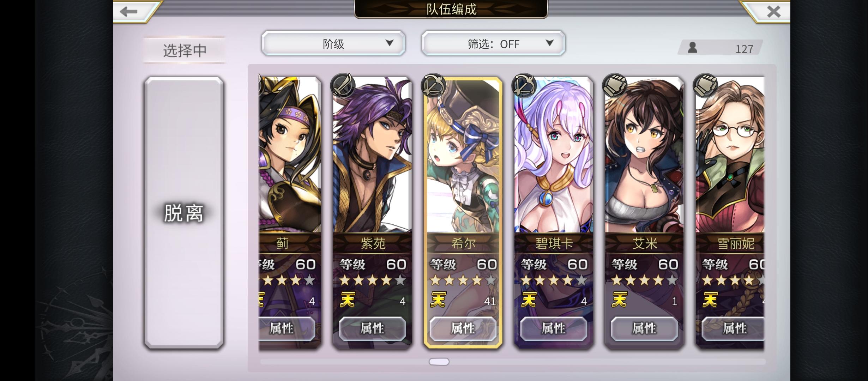Open the 筛选: OFF filter dropdown
Viewport: 868px width, 381px height.
[493, 43]
